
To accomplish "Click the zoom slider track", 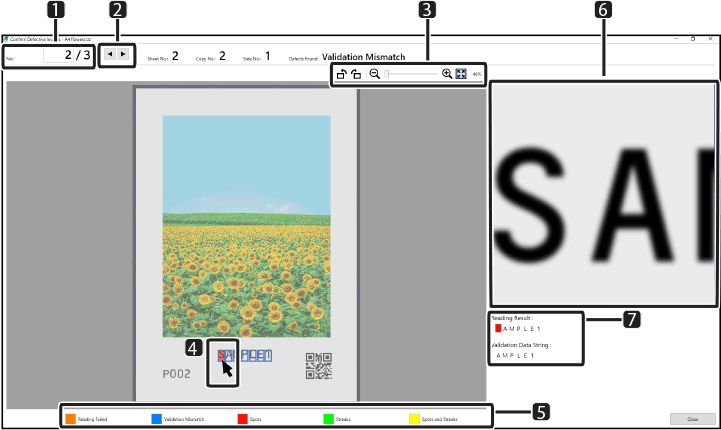I will (x=412, y=74).
